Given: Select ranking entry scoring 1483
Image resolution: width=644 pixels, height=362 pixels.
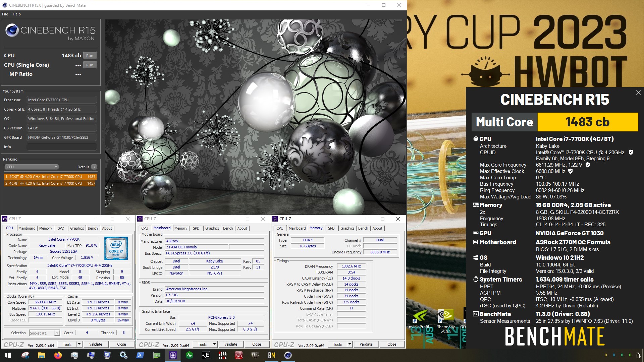Looking at the screenshot, I should [50, 177].
